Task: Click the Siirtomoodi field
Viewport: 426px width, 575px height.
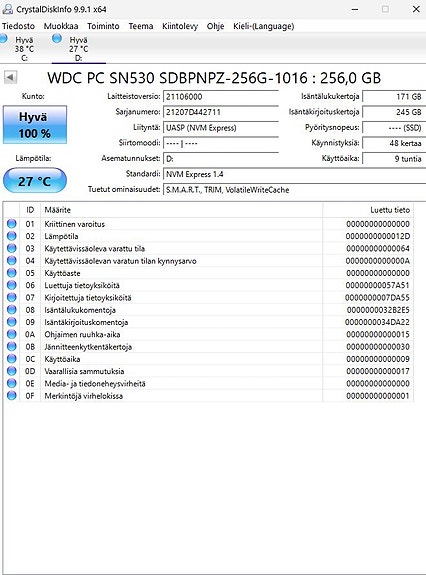Action: [x=221, y=143]
